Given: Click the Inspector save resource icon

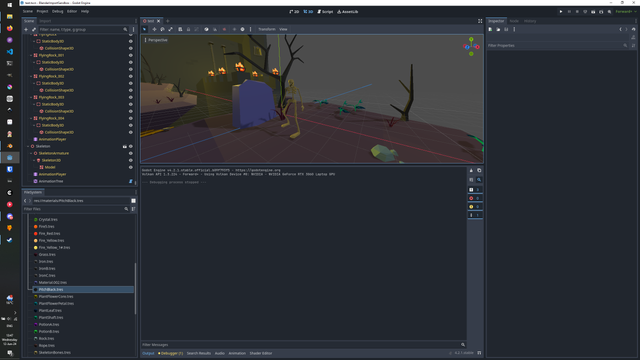Looking at the screenshot, I should 507,29.
